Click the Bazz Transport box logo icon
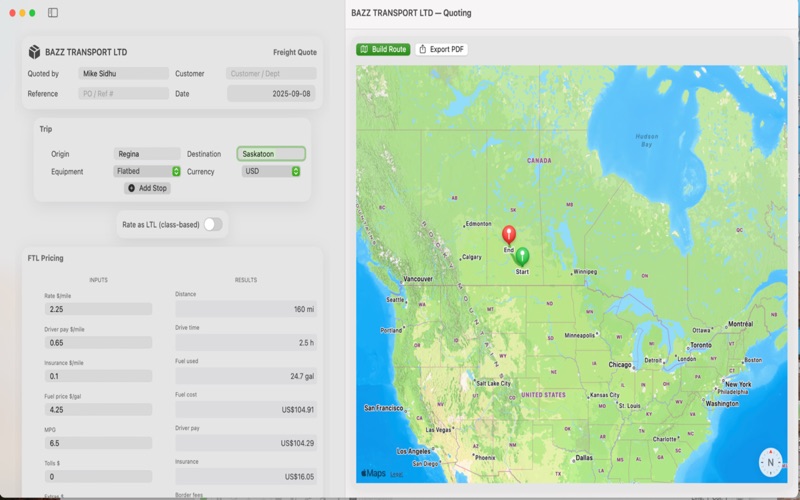The width and height of the screenshot is (800, 500). tap(34, 52)
